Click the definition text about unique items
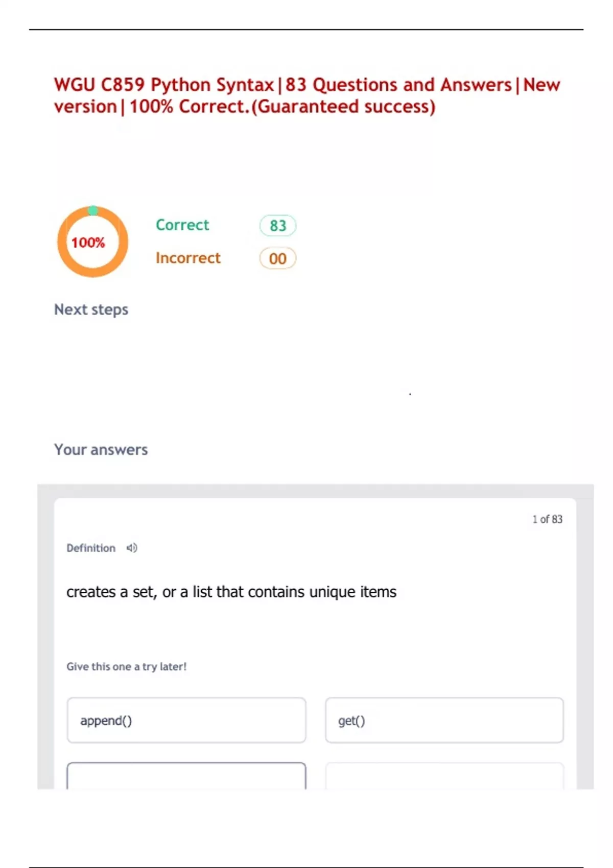Viewport: 613px width, 868px height. click(231, 592)
